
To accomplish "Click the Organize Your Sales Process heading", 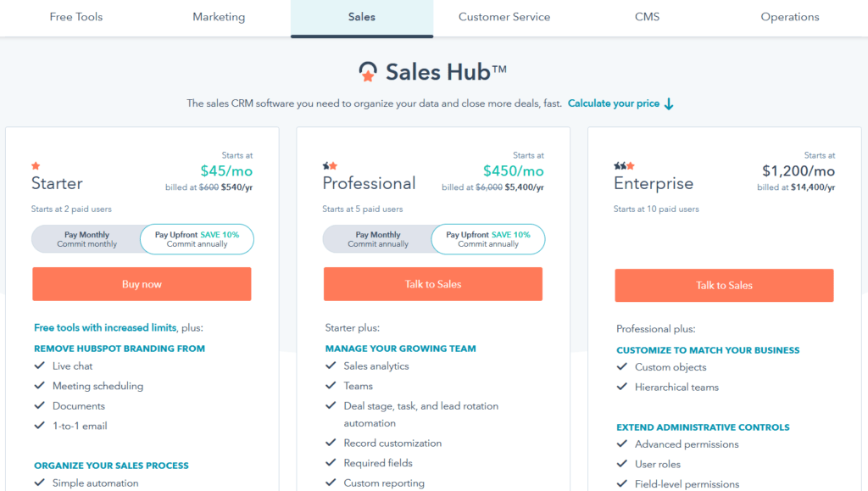I will tap(111, 466).
